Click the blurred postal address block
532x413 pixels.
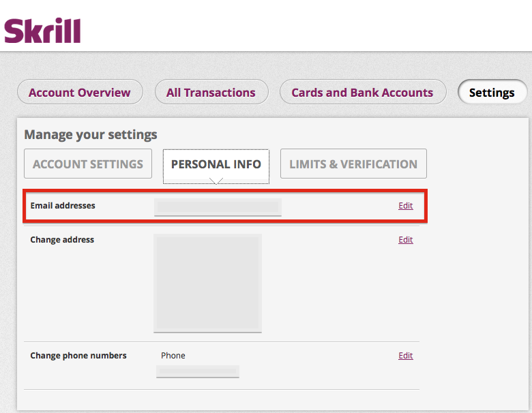pyautogui.click(x=207, y=283)
